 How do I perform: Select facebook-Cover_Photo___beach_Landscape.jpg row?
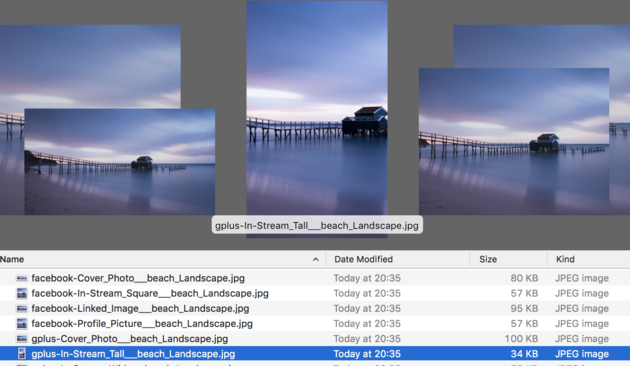[x=315, y=278]
